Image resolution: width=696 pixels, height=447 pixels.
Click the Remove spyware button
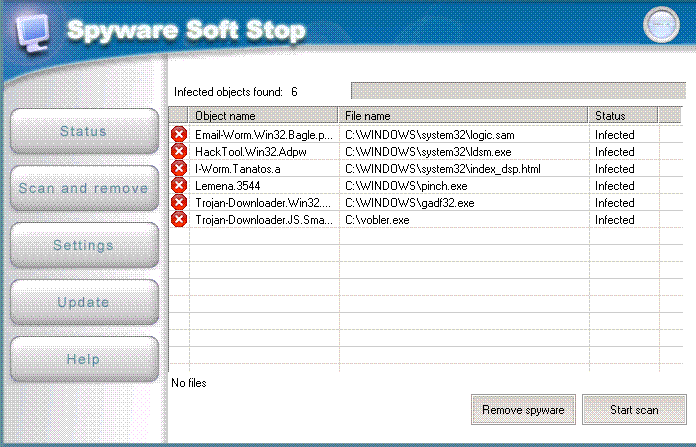point(523,410)
